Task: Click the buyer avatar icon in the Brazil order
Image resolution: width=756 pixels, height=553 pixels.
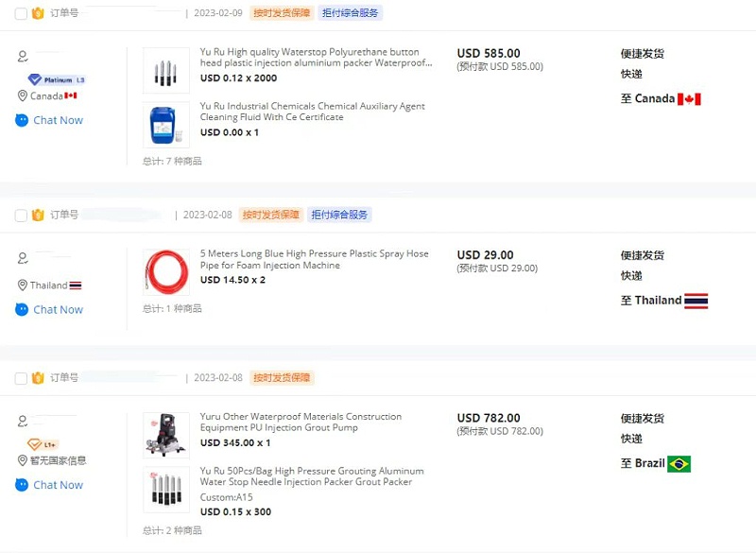Action: click(23, 420)
